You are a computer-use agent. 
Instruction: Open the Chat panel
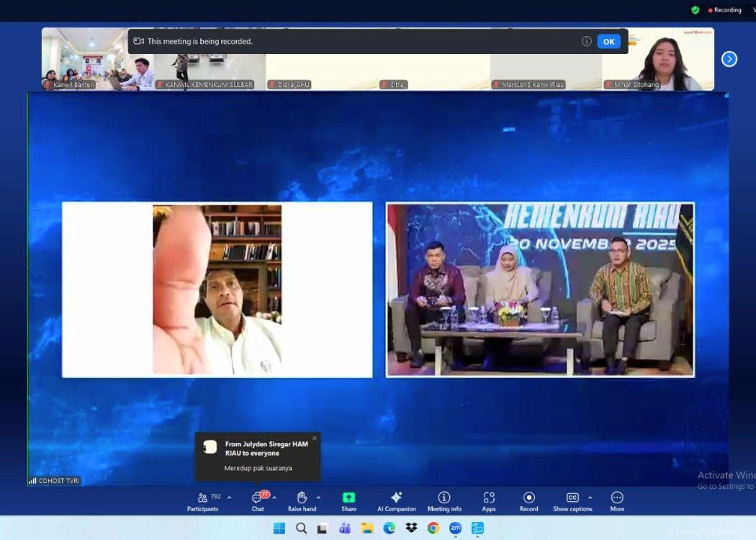(x=258, y=501)
